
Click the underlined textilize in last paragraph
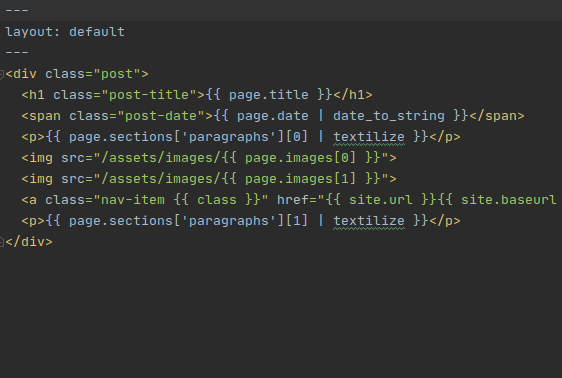click(369, 221)
